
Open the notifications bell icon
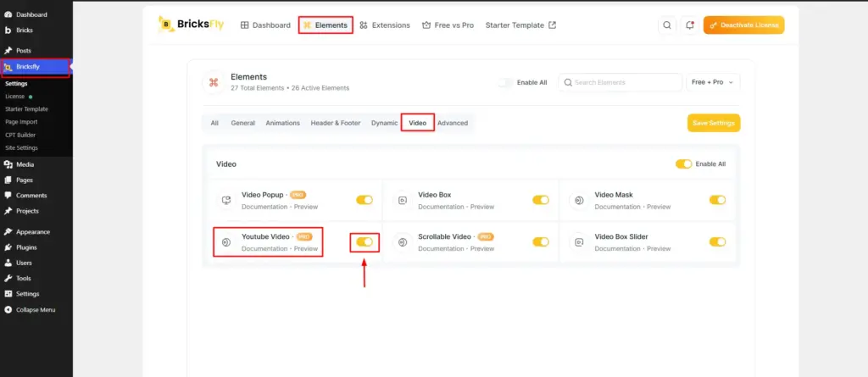[689, 25]
